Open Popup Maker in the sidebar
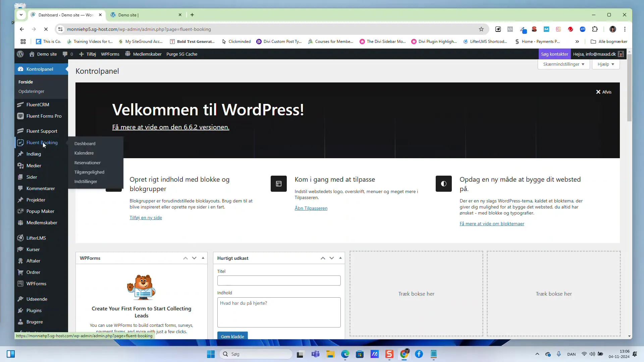The width and height of the screenshot is (644, 362). pyautogui.click(x=40, y=211)
